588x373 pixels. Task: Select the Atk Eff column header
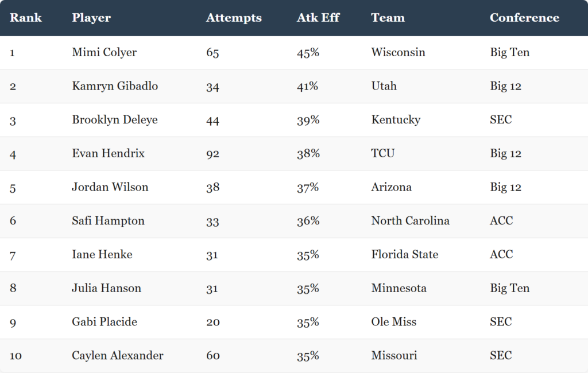click(x=318, y=18)
